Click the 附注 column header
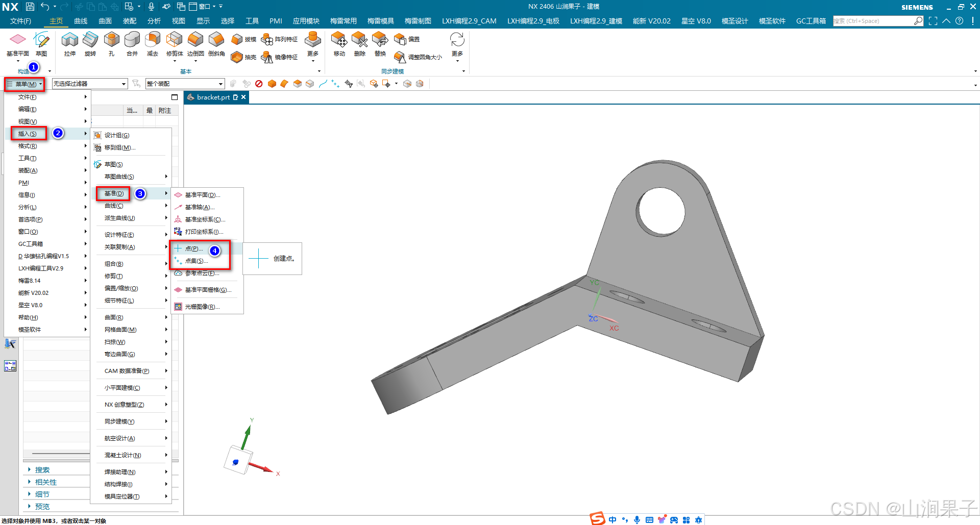 click(165, 110)
